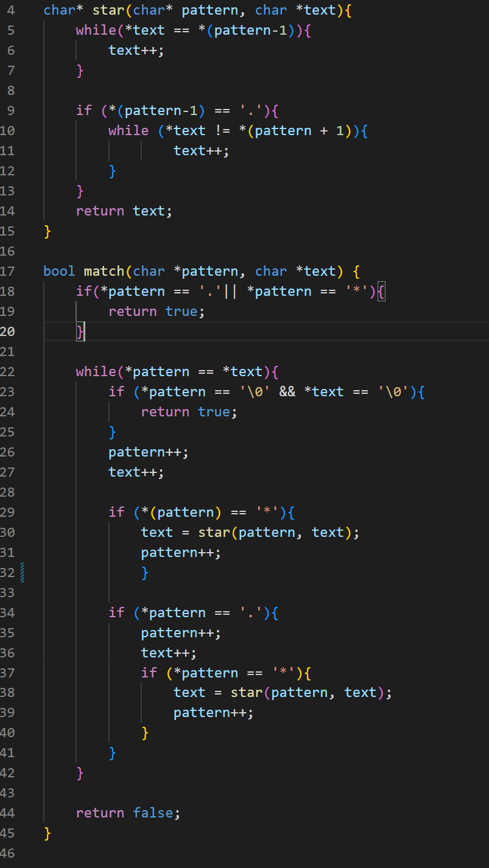Click the star call on line 38

(x=246, y=693)
